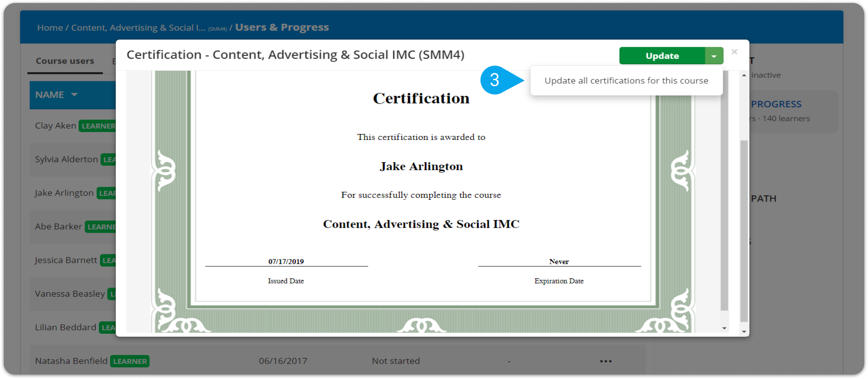
Task: Click the green Update button
Action: (662, 56)
